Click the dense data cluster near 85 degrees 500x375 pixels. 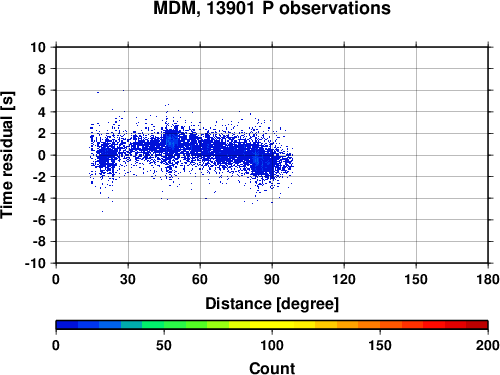pyautogui.click(x=262, y=163)
